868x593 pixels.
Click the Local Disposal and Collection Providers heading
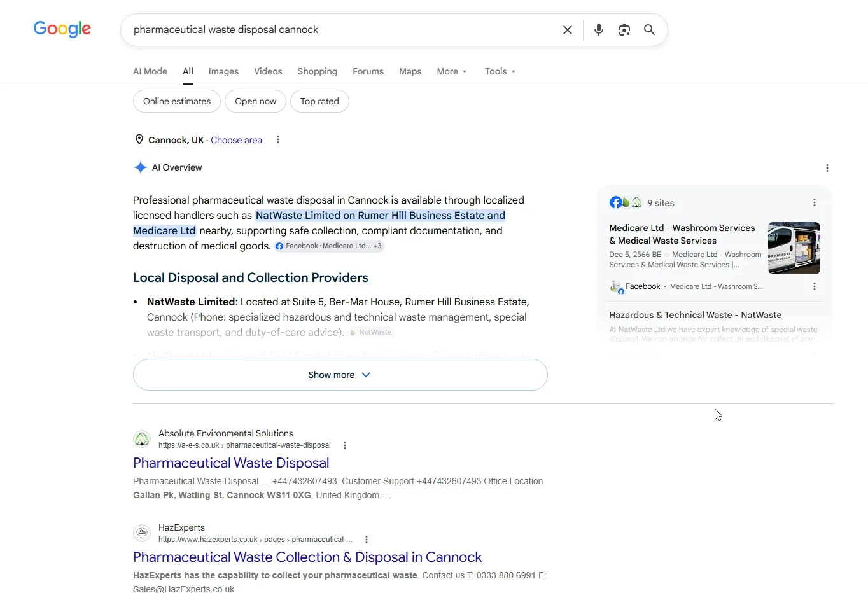pos(251,277)
